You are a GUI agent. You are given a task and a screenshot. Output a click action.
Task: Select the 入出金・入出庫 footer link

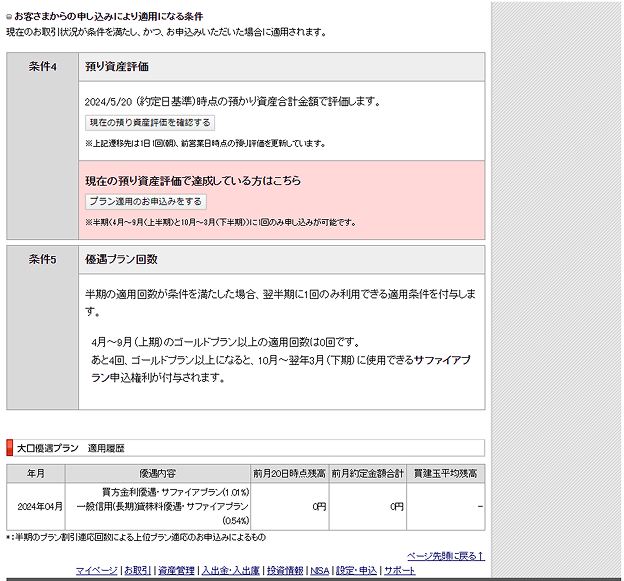(230, 570)
